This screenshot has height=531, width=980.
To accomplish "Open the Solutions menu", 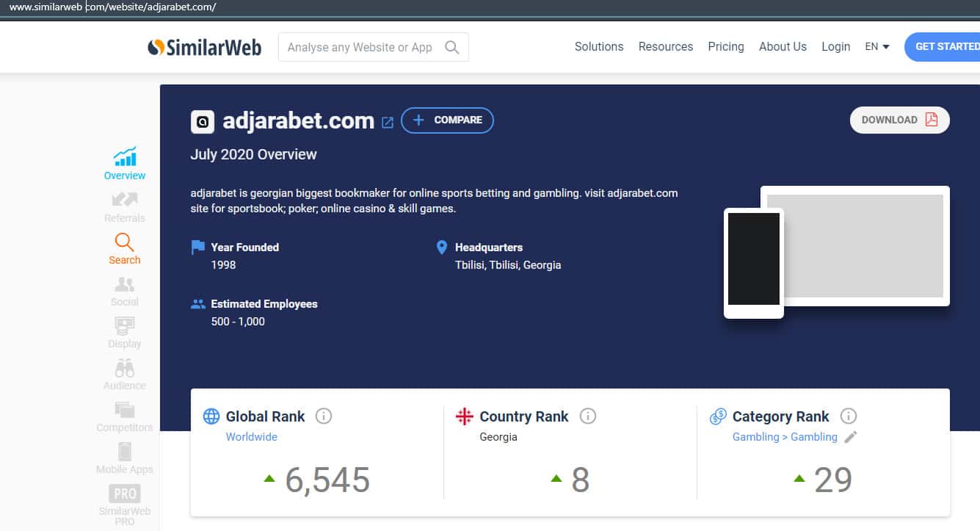I will click(599, 46).
